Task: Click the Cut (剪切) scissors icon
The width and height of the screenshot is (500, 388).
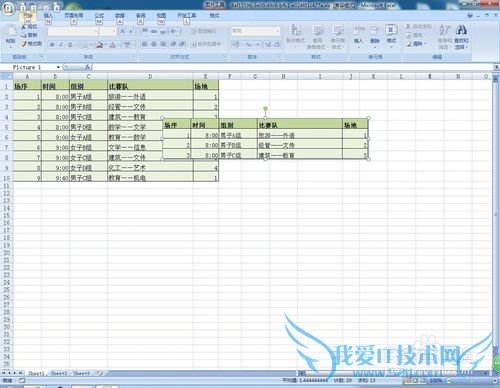Action: coord(24,26)
